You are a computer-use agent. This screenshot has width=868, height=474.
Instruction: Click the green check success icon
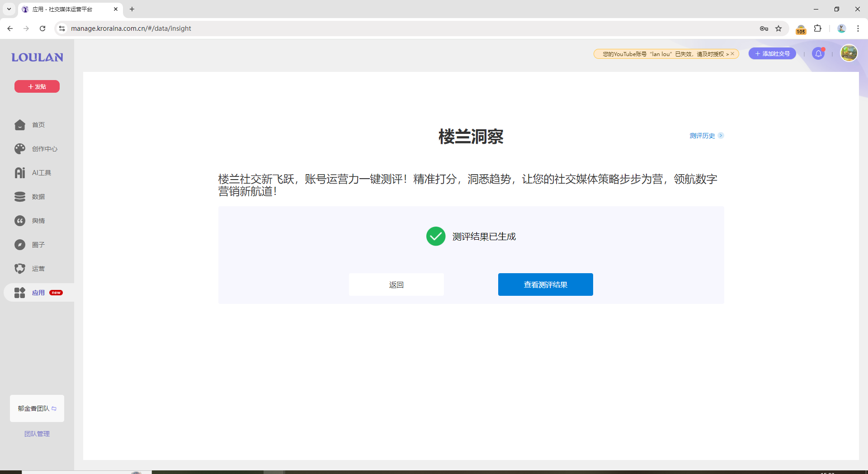pos(436,236)
